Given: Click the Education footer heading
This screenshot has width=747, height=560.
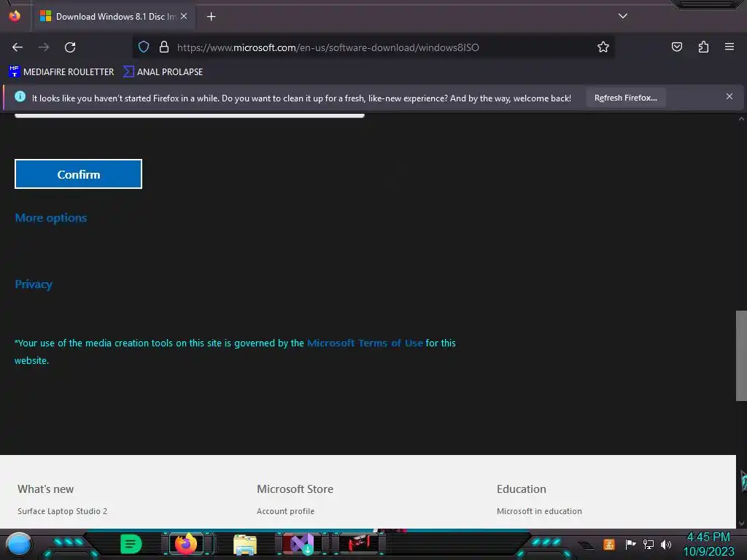Looking at the screenshot, I should [x=521, y=489].
